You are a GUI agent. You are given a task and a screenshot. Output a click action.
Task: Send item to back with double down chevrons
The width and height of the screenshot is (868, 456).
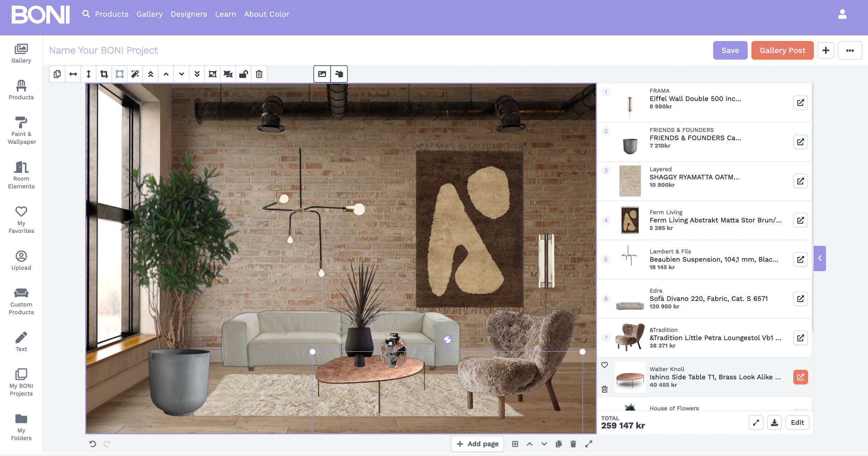click(197, 74)
